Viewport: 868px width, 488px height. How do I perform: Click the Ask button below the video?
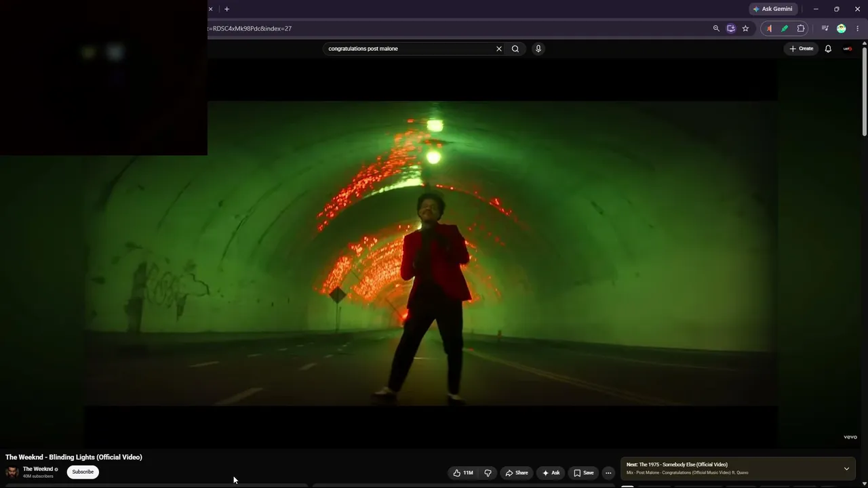551,473
